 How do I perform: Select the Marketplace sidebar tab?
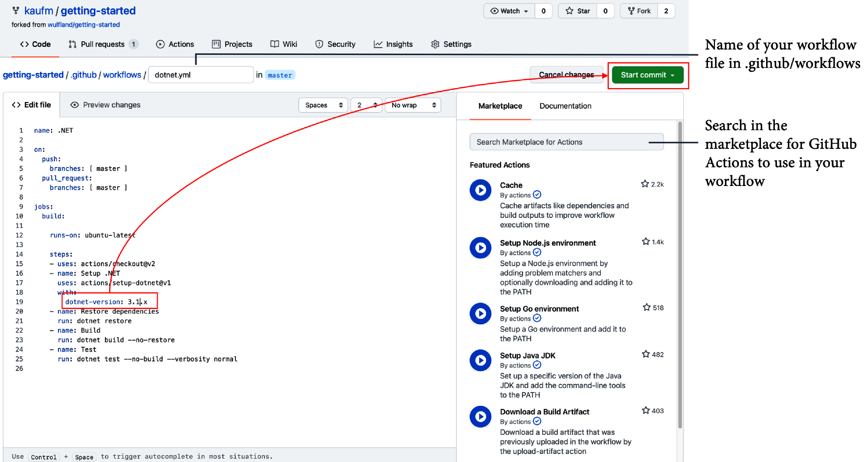coord(500,106)
